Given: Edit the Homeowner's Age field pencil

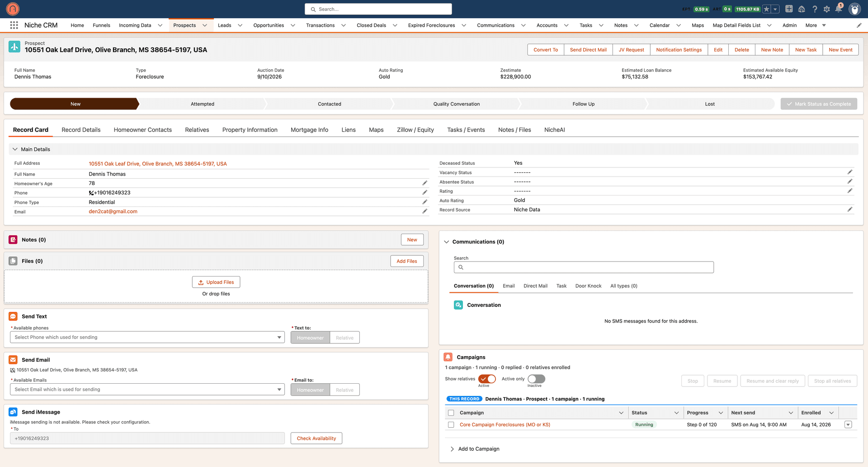Looking at the screenshot, I should pyautogui.click(x=425, y=183).
